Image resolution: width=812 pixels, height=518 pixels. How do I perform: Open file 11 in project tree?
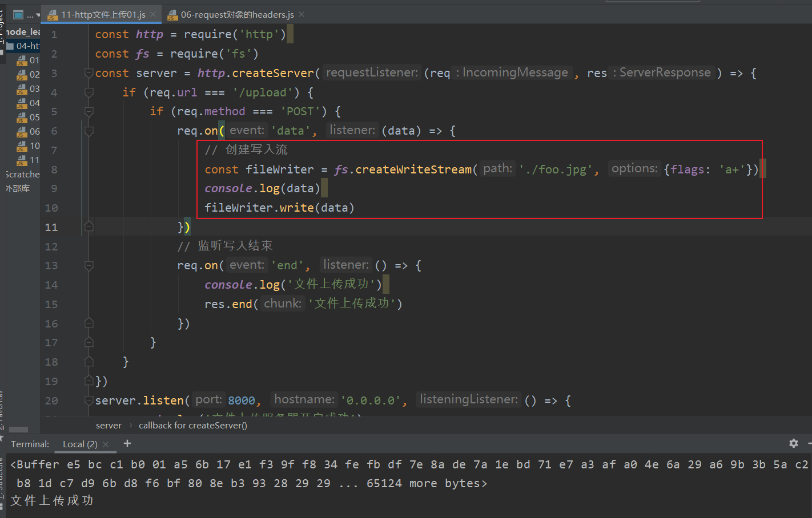tap(29, 160)
